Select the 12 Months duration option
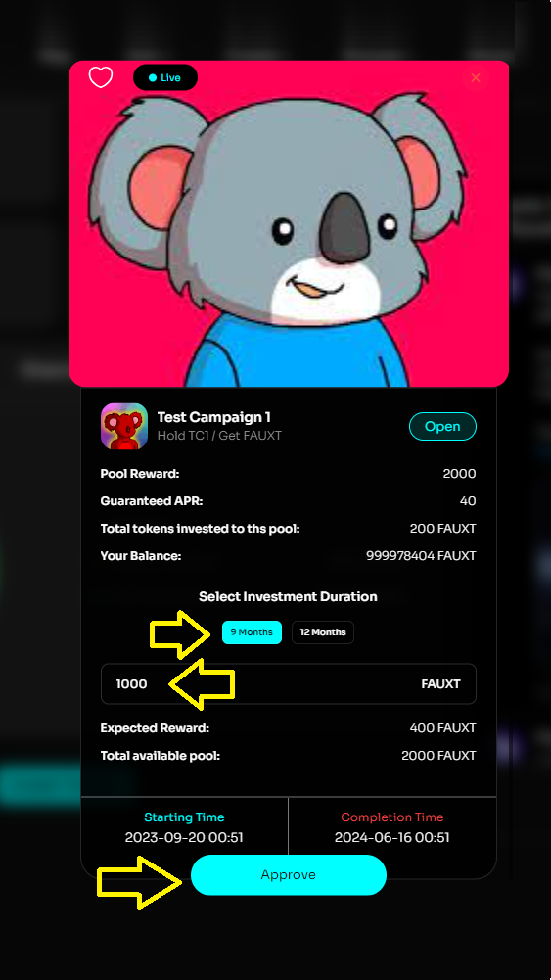 coord(323,631)
